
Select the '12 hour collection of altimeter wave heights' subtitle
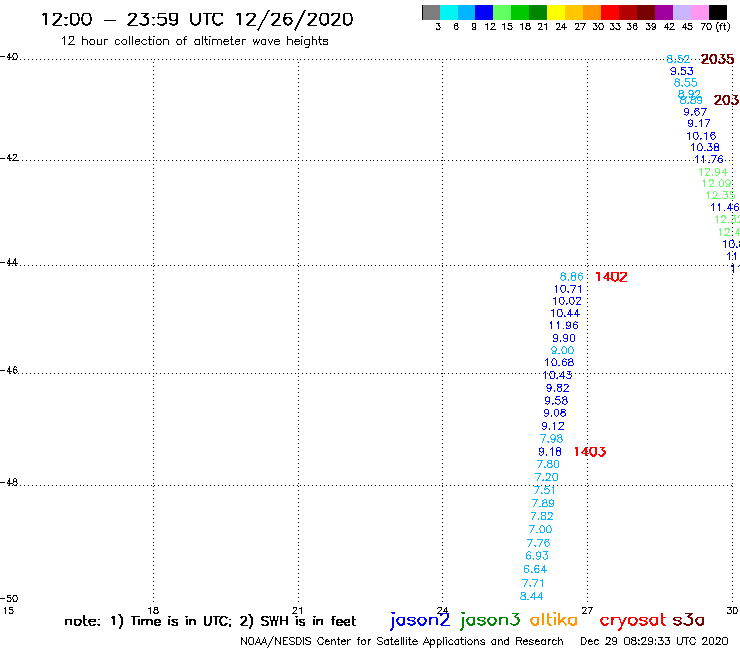(x=195, y=41)
